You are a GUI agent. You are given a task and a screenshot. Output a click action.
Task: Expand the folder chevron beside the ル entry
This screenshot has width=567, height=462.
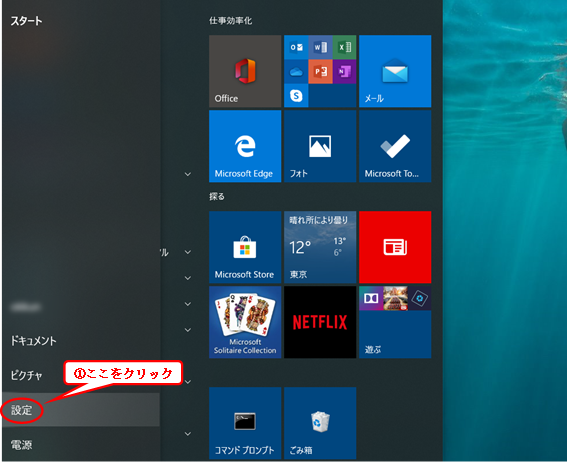[x=188, y=252]
